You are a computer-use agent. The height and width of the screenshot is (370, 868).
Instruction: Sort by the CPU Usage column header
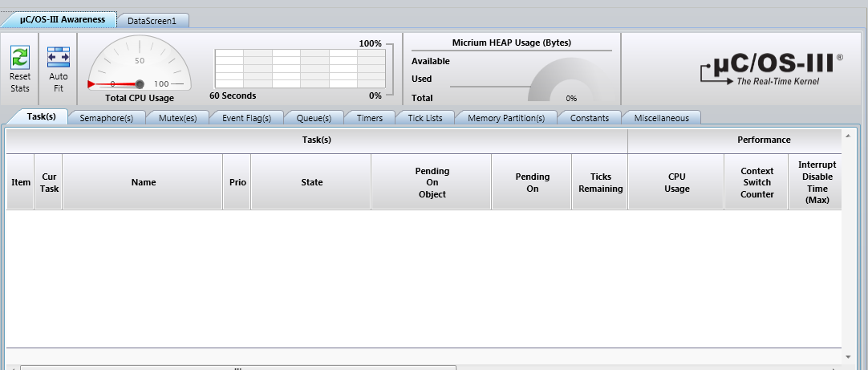click(x=676, y=181)
